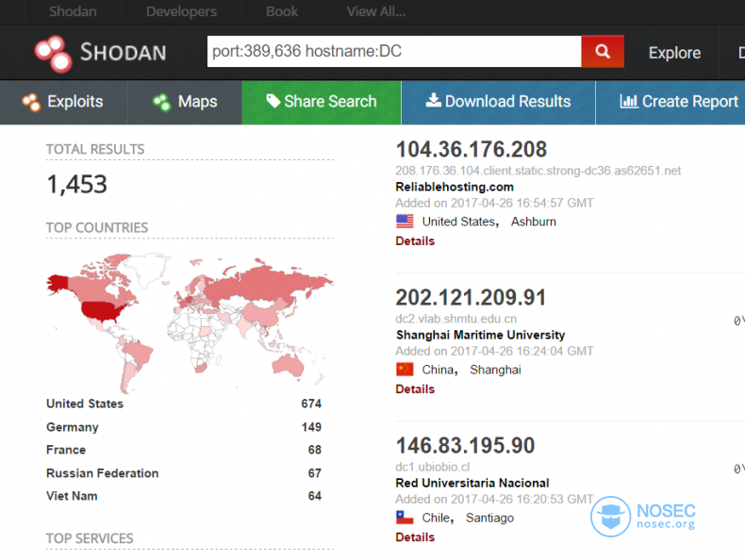
Task: Filter by Santiago city link
Action: tap(489, 518)
